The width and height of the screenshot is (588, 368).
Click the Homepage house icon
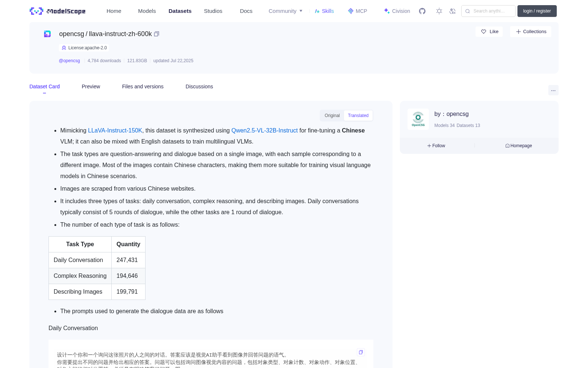[508, 146]
